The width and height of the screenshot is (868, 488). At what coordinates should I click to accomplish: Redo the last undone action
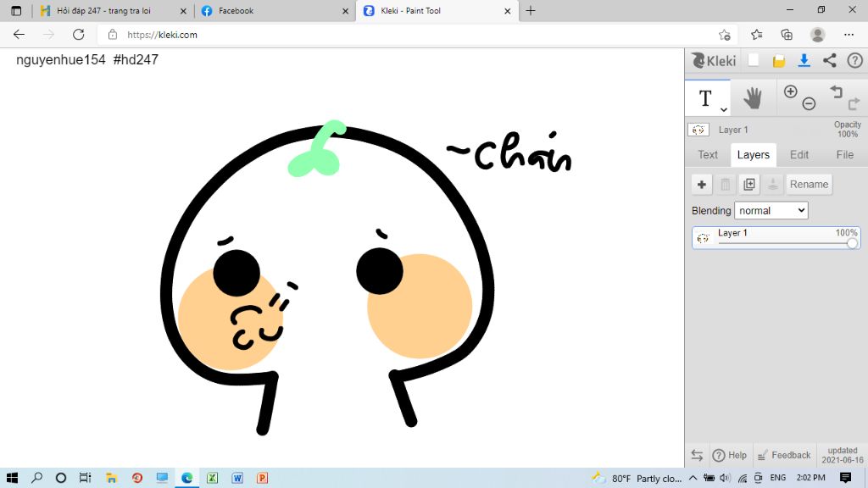(x=854, y=103)
